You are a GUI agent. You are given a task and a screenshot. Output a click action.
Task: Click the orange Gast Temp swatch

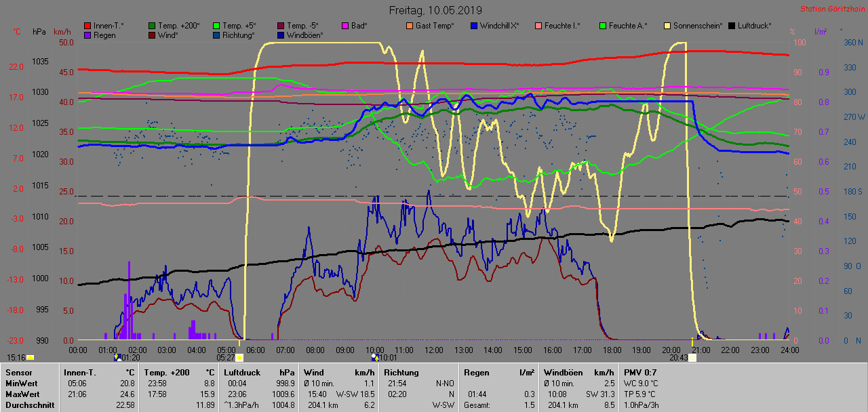pyautogui.click(x=410, y=26)
